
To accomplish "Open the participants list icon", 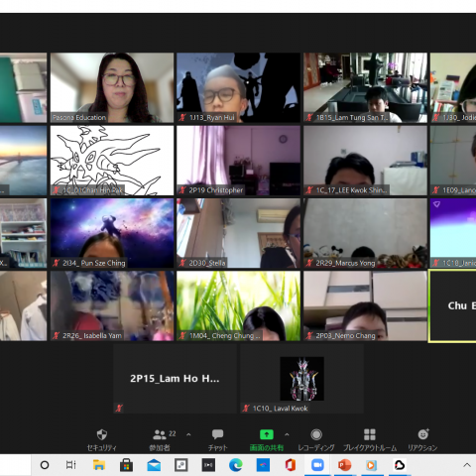I will tap(160, 434).
